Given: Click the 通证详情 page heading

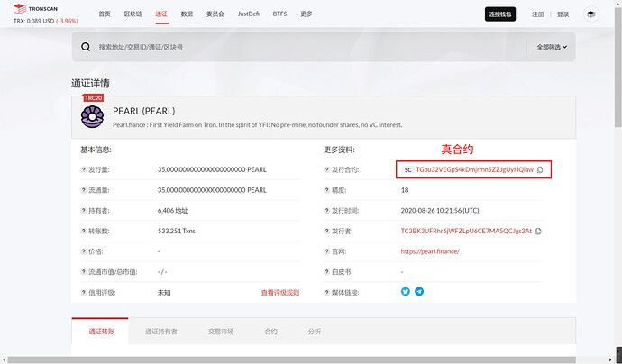Looking at the screenshot, I should [x=90, y=83].
